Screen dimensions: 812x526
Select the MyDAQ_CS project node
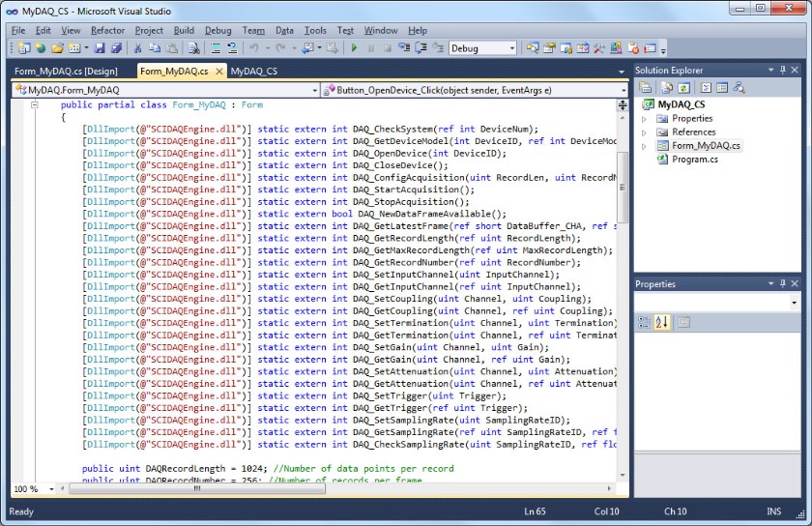(681, 104)
